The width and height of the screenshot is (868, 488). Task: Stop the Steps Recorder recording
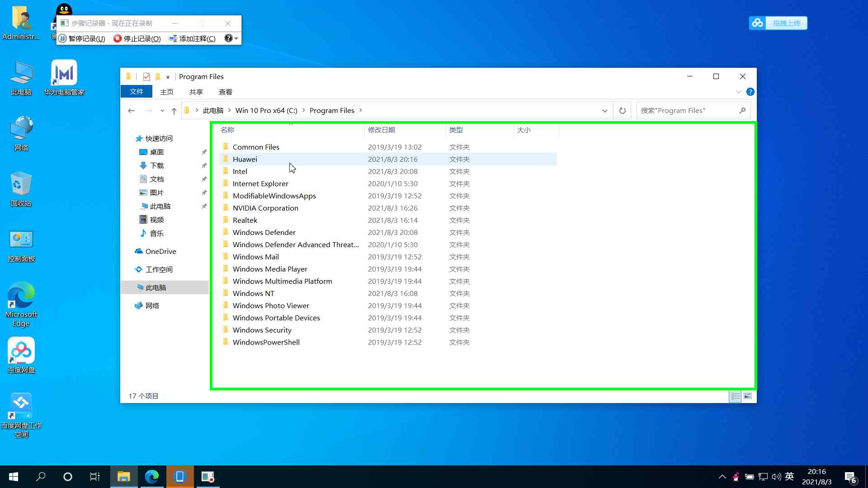(x=137, y=39)
